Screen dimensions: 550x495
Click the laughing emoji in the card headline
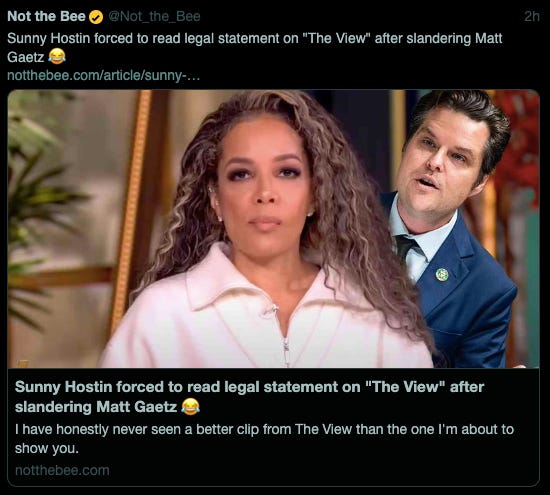point(190,407)
